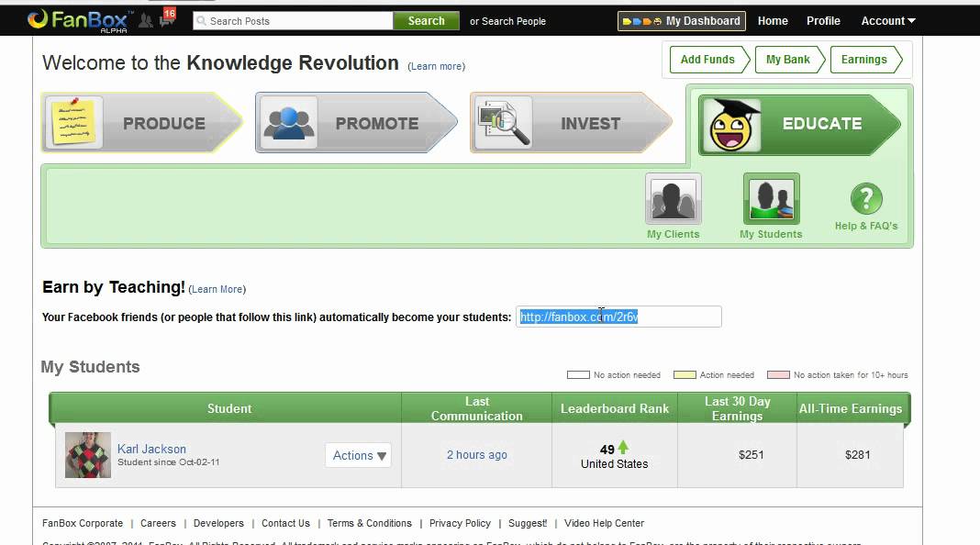Click the FanBox logo
The height and width of the screenshot is (545, 980).
(x=81, y=20)
